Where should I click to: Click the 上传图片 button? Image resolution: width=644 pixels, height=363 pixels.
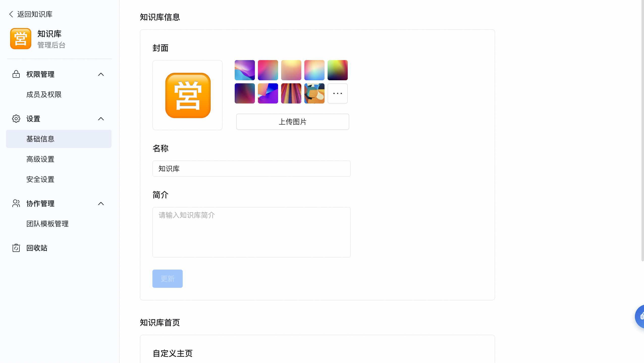point(293,122)
